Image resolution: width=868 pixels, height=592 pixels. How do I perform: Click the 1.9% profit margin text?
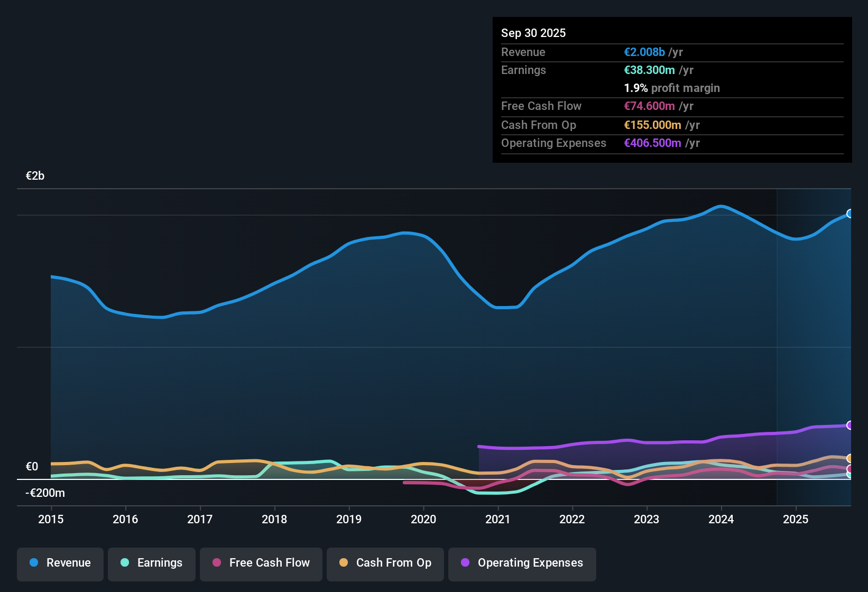672,88
